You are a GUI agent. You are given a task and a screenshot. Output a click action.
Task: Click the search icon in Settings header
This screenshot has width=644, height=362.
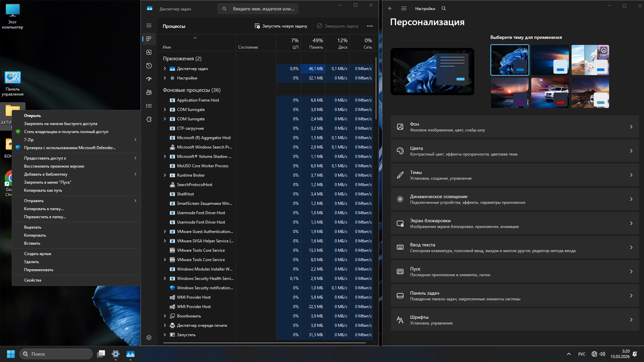444,9
